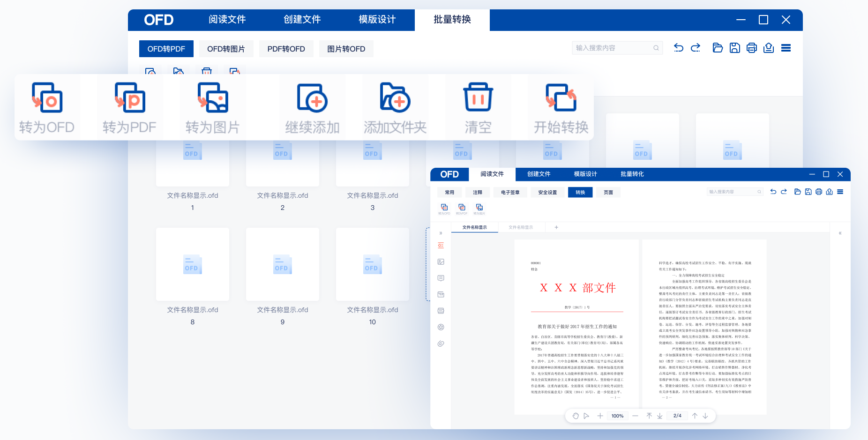Click the small 转为图片 icon in the reader window
This screenshot has width=868, height=440.
tap(479, 207)
